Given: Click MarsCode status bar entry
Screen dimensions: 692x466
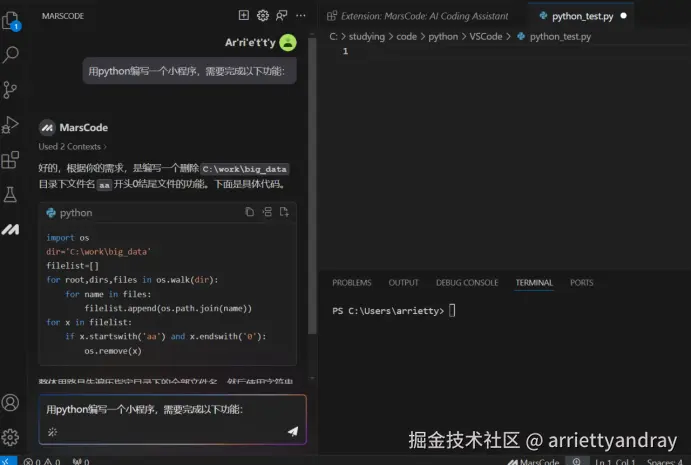Looking at the screenshot, I should click(534, 462).
